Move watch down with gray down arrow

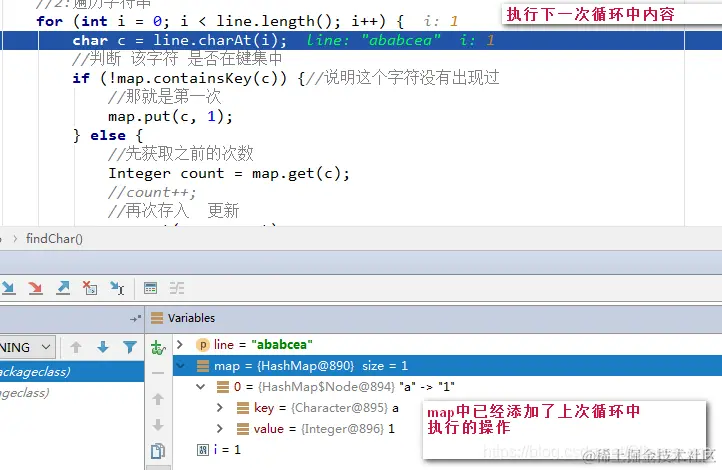point(158,425)
